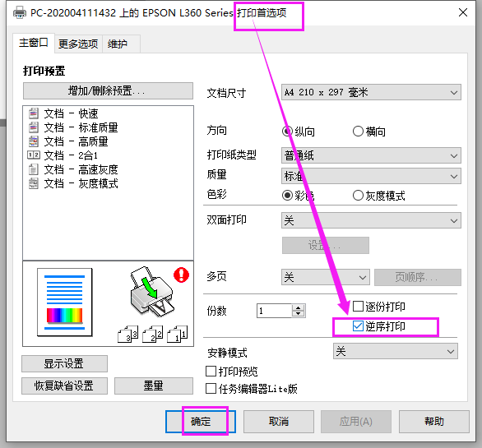Click the 文档 - 2合1 preset icon

tap(34, 155)
